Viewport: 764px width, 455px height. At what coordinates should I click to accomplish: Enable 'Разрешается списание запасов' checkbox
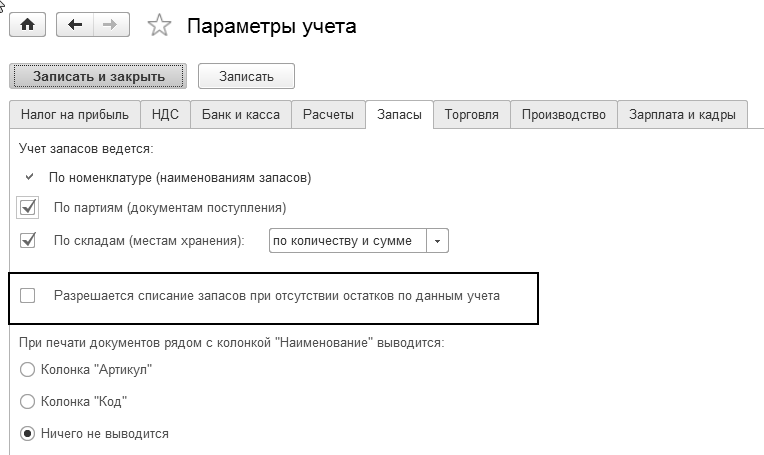28,295
